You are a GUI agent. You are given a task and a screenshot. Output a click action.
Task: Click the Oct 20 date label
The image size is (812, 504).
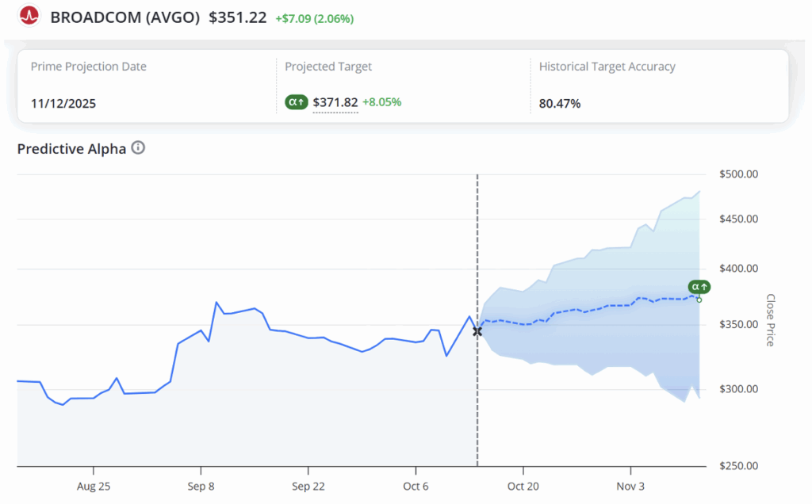pyautogui.click(x=523, y=487)
